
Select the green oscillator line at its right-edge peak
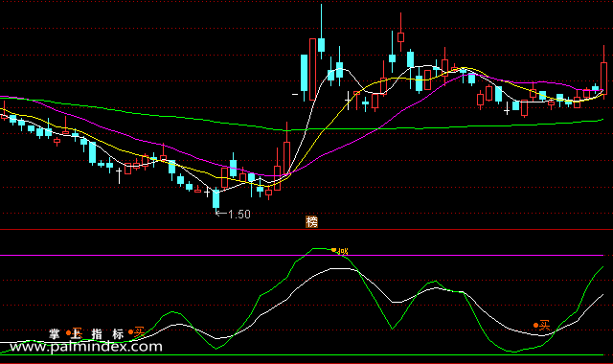(x=602, y=267)
